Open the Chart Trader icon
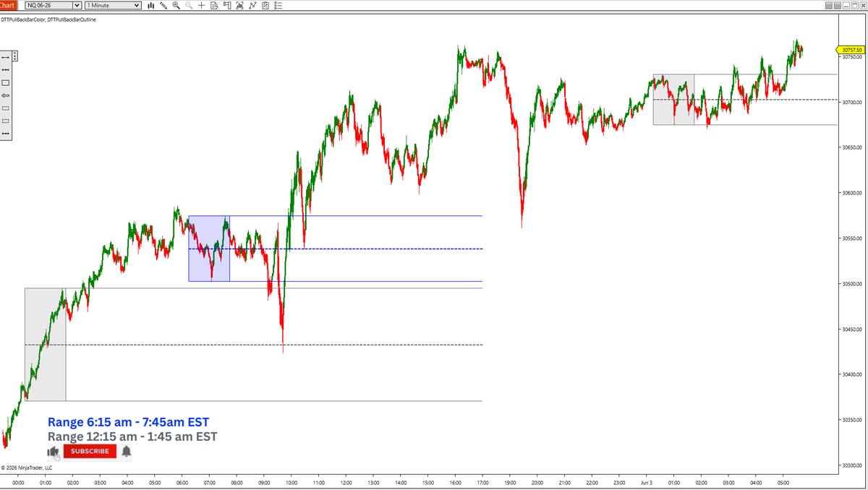This screenshot has width=868, height=490. tap(227, 5)
